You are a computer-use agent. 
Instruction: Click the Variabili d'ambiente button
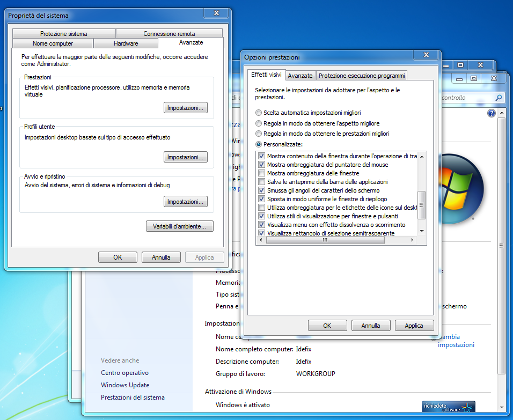[179, 226]
